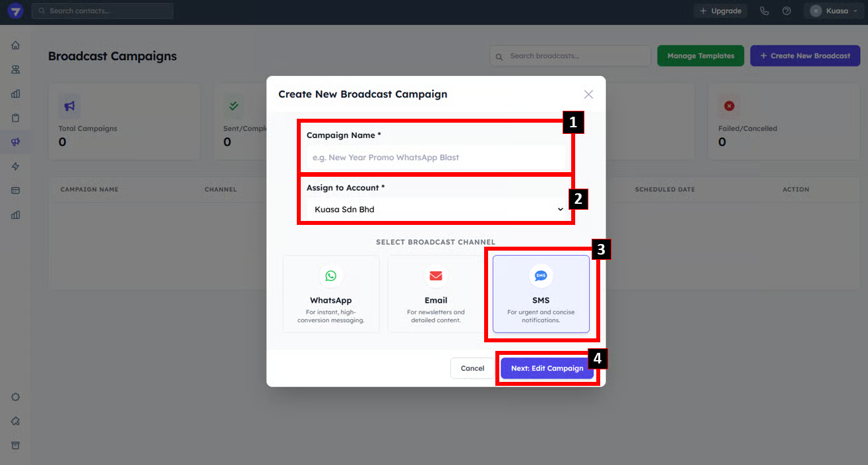Click the Next: Edit Campaign button
868x465 pixels.
pos(547,368)
